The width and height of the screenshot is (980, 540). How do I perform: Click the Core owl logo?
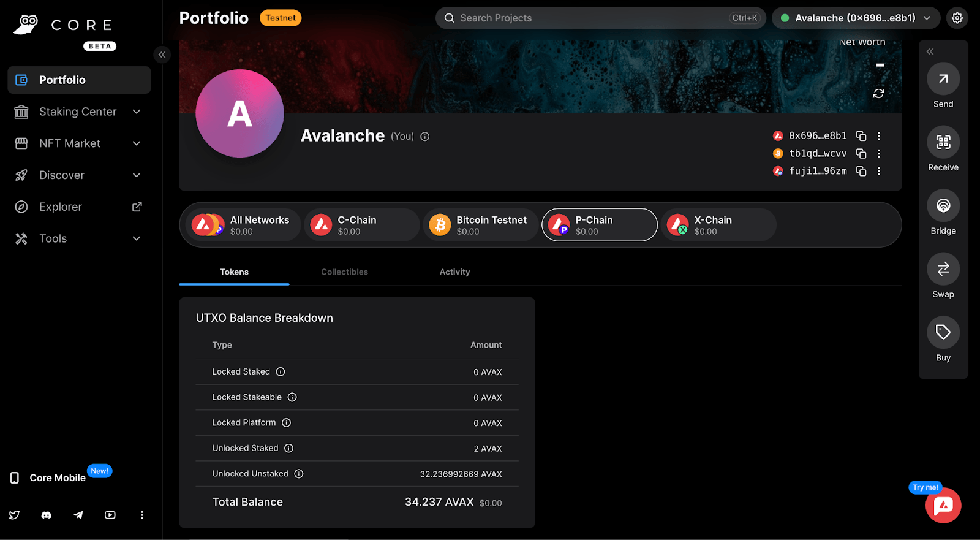(26, 25)
